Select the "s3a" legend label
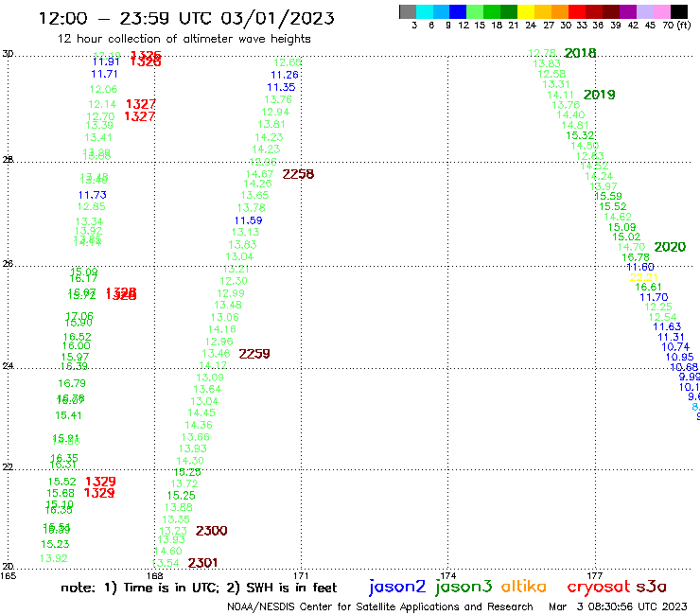This screenshot has width=700, height=615. 652,587
